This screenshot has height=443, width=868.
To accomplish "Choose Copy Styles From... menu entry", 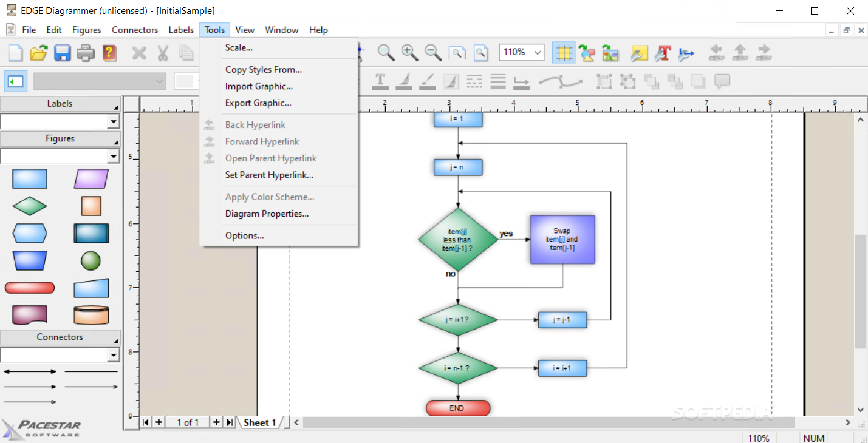I will pyautogui.click(x=264, y=69).
